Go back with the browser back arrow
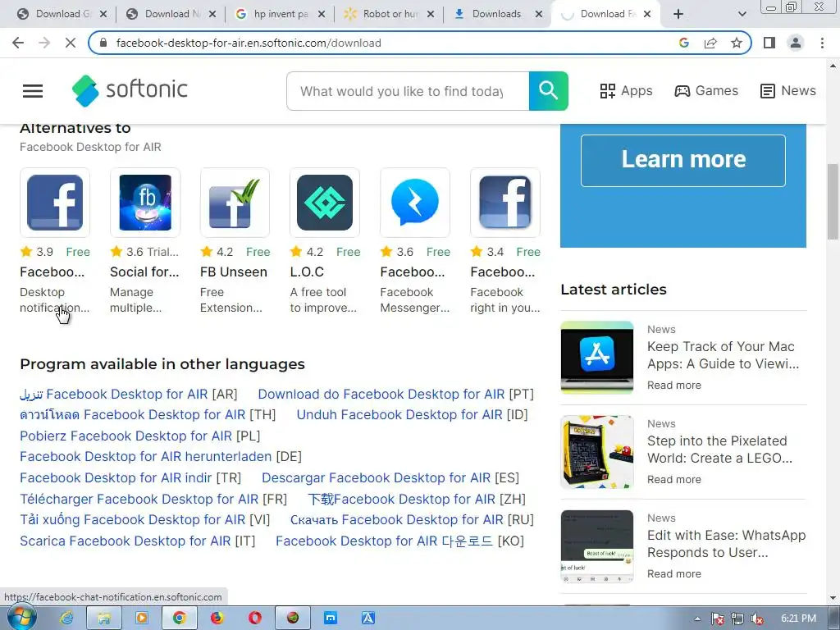 [18, 43]
